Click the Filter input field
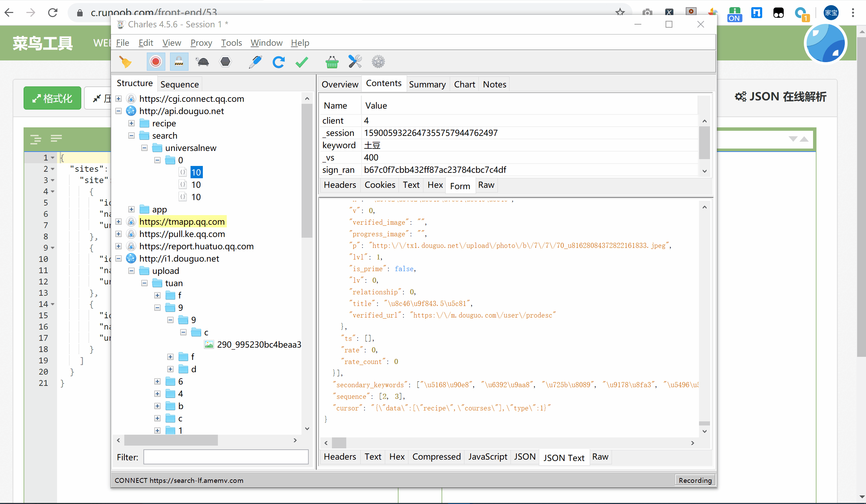Viewport: 866px width, 504px height. click(226, 457)
